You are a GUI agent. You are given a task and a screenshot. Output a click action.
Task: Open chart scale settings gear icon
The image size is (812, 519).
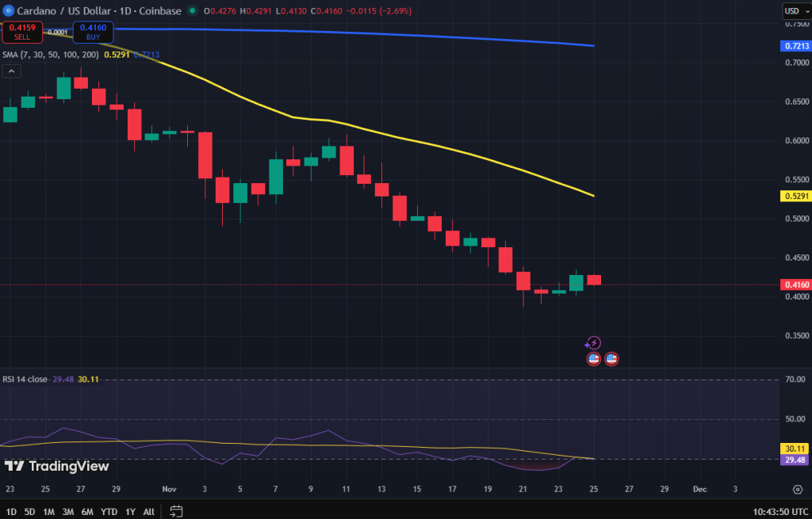click(798, 490)
